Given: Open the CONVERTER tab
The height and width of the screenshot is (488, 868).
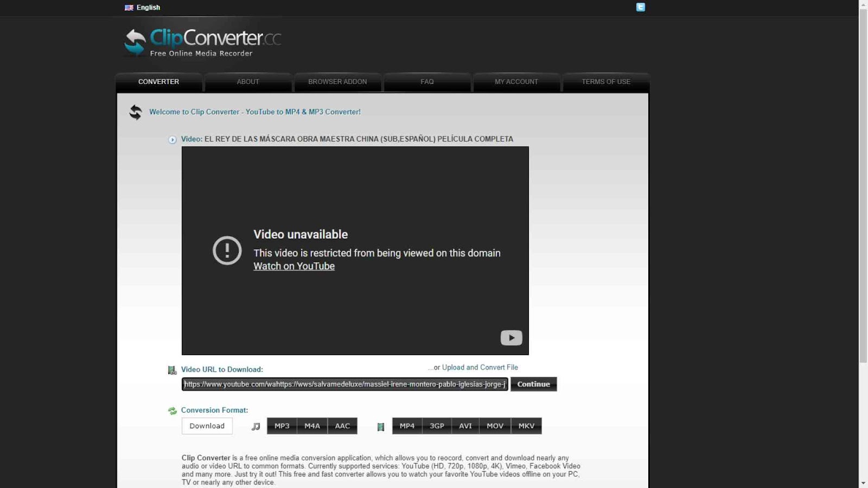Looking at the screenshot, I should 158,82.
